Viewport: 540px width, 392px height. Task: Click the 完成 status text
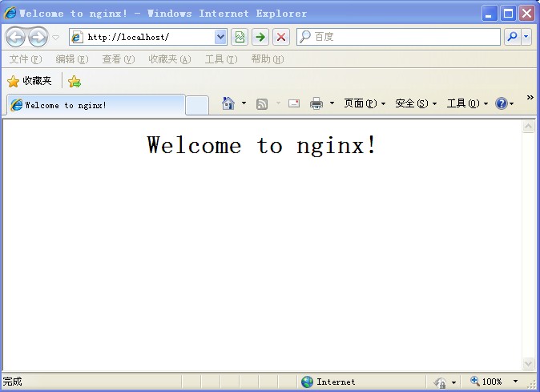coord(12,382)
